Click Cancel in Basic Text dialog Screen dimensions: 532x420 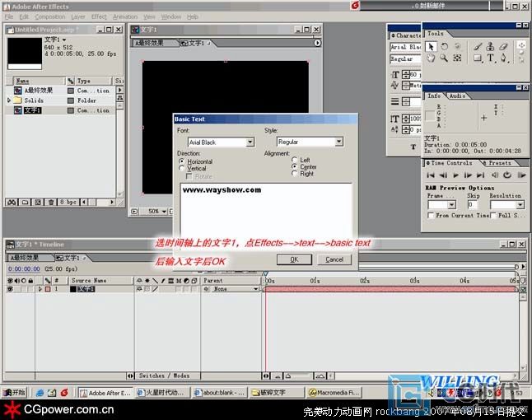point(334,259)
